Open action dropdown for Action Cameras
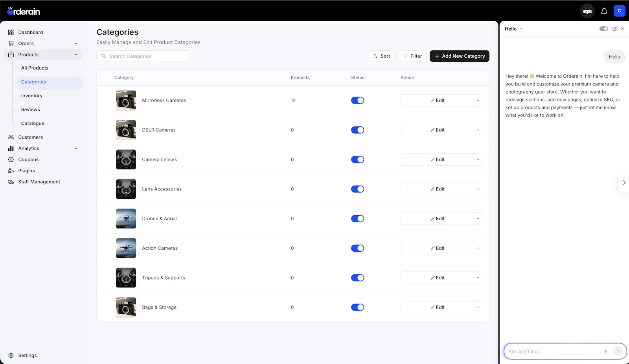The width and height of the screenshot is (629, 364). tap(478, 248)
